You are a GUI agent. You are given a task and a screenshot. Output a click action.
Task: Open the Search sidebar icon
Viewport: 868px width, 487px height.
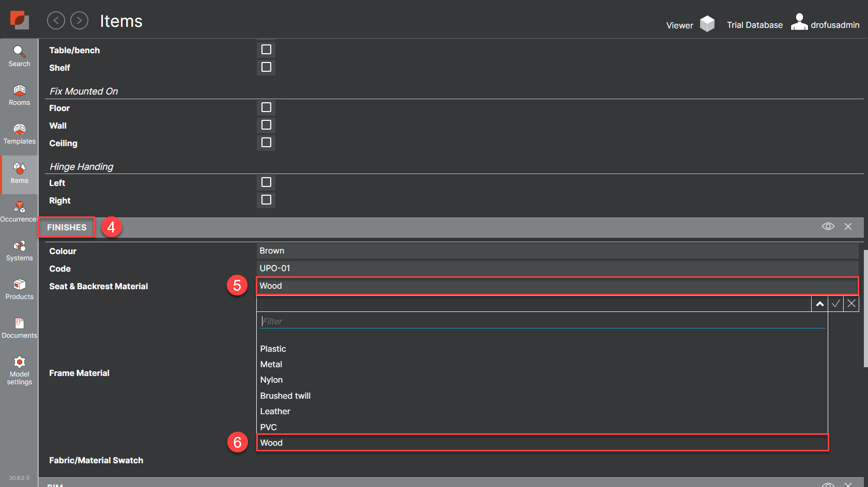[19, 56]
